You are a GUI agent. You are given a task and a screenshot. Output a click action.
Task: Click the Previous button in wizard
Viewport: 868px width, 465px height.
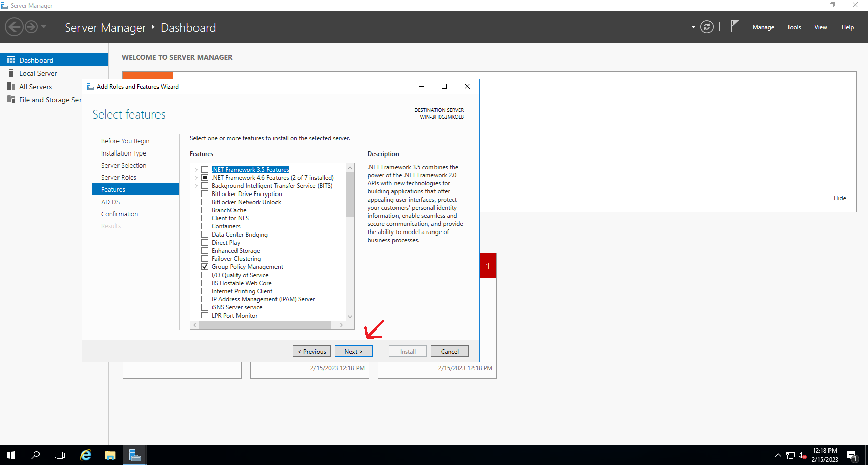pyautogui.click(x=311, y=351)
